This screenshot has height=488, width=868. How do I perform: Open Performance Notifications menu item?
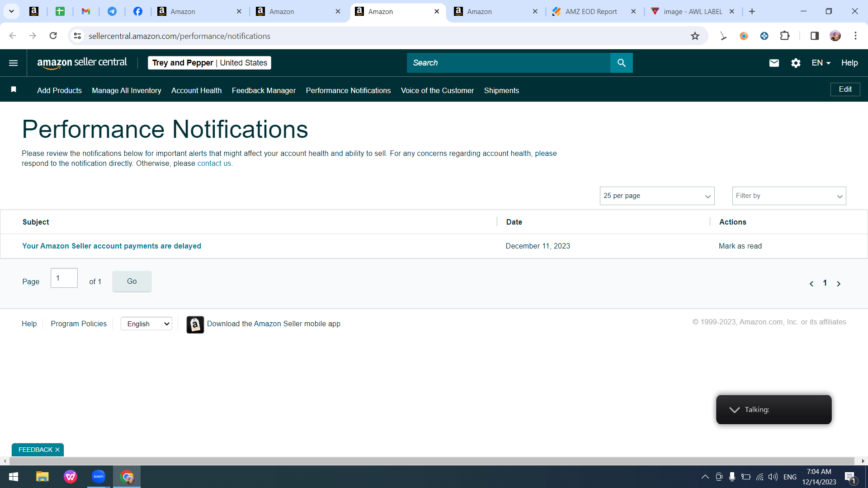tap(348, 90)
